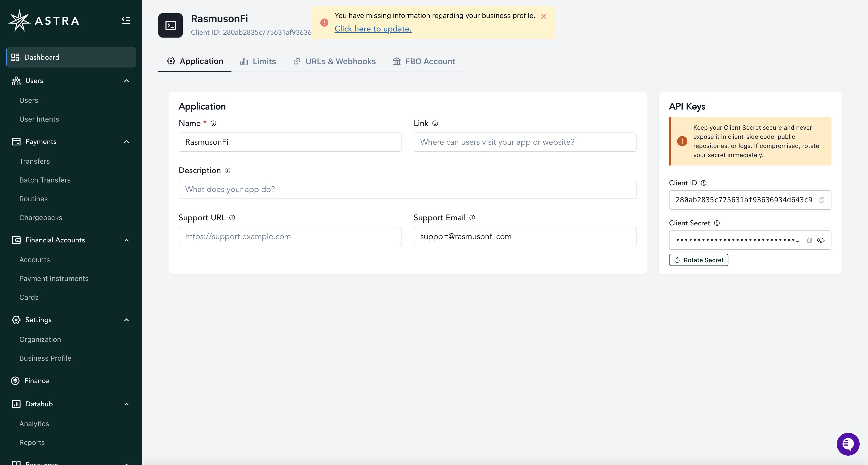
Task: Click the Client ID value field
Action: click(x=750, y=200)
